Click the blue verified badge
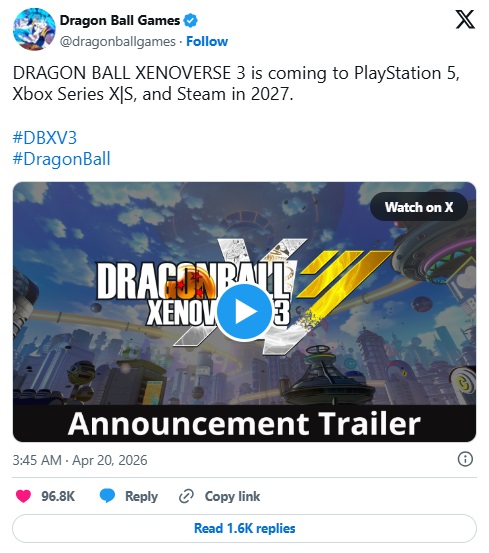The width and height of the screenshot is (489, 553). (x=191, y=20)
